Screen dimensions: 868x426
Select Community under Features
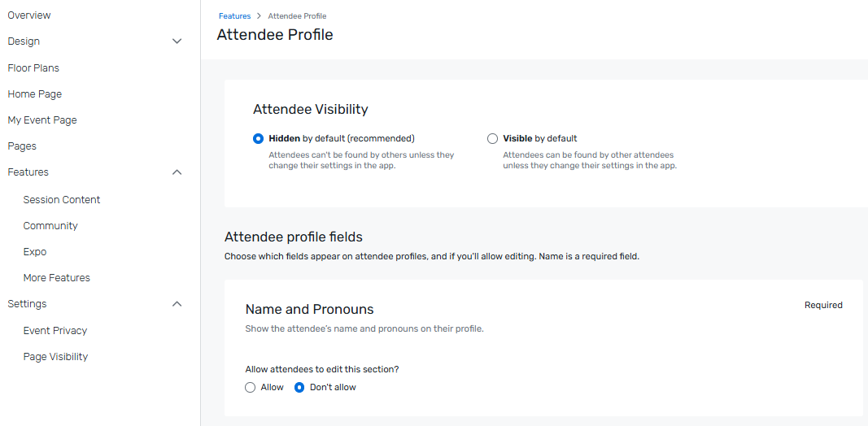(50, 226)
